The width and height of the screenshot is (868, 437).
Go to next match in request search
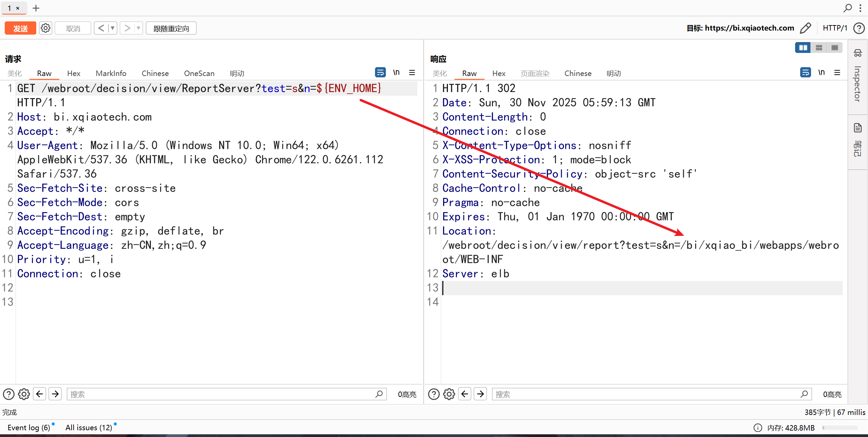click(55, 394)
